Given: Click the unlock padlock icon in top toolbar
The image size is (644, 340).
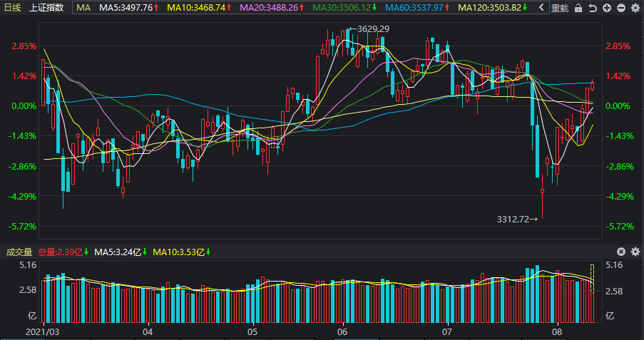Looking at the screenshot, I should coord(578,8).
